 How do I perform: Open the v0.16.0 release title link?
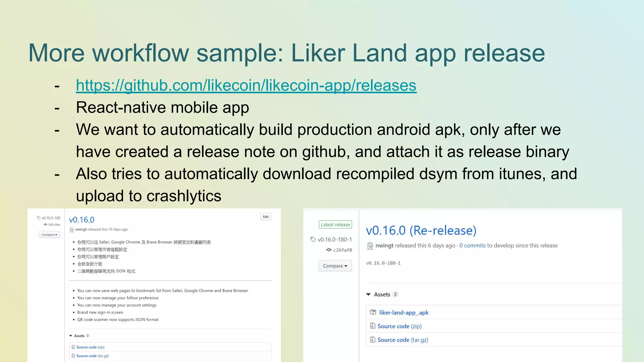pos(82,220)
